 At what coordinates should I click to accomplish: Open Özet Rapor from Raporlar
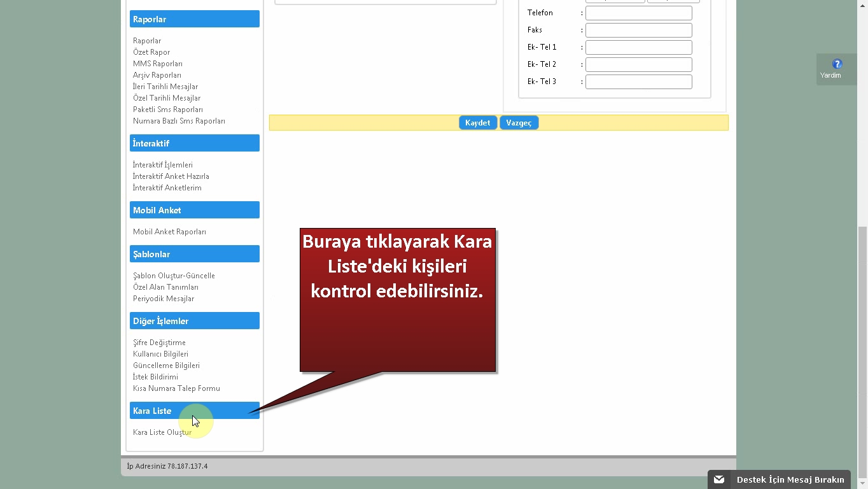pos(151,52)
